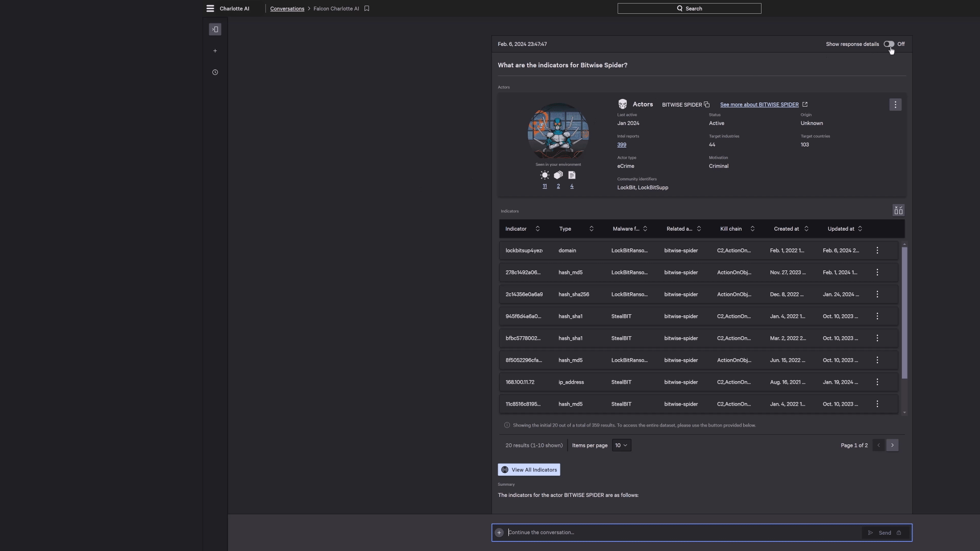Screen dimensions: 980x551
Task: Click the skull Actors icon
Action: [x=622, y=105]
